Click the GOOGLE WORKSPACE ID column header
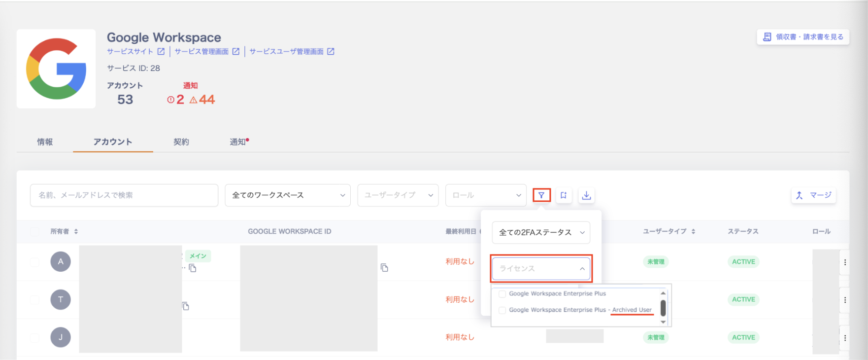This screenshot has width=868, height=360. click(x=290, y=231)
